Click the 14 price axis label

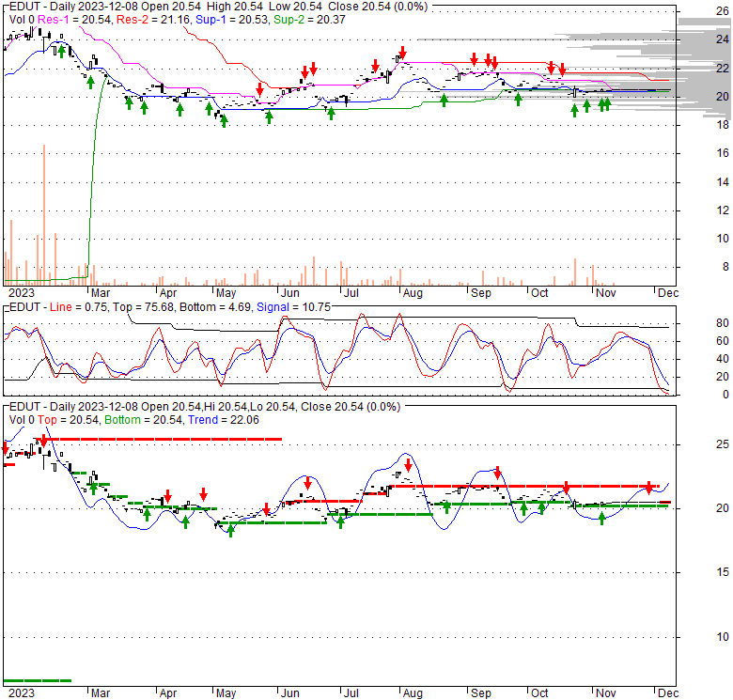click(x=723, y=182)
